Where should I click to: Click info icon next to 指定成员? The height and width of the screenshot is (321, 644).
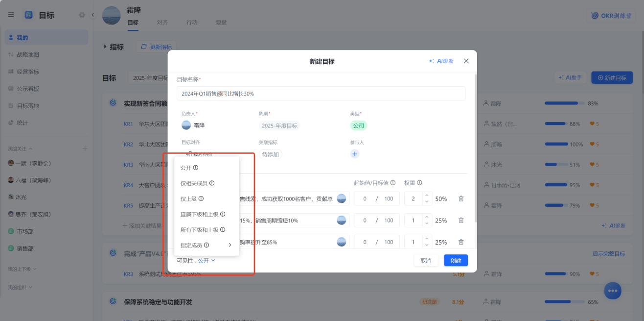207,245
